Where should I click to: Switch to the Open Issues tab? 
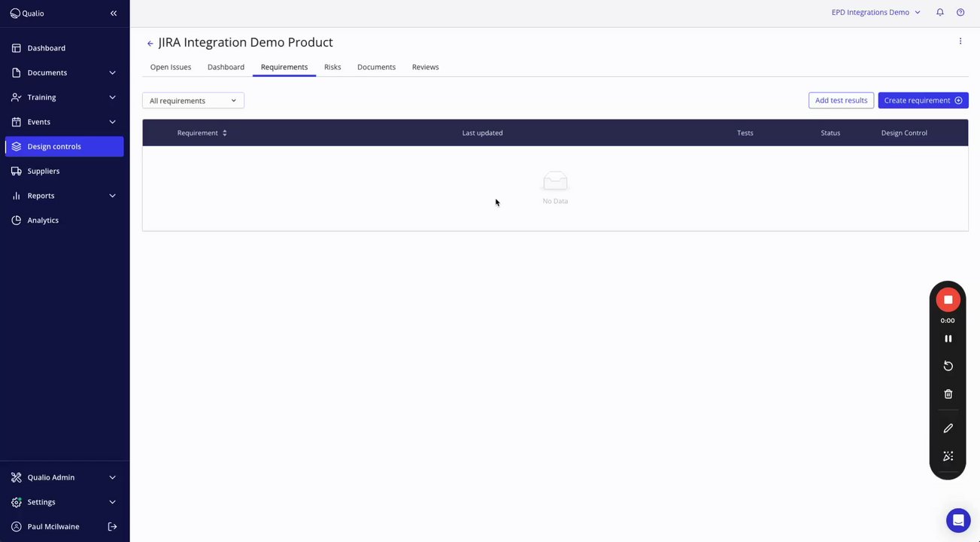(x=171, y=67)
